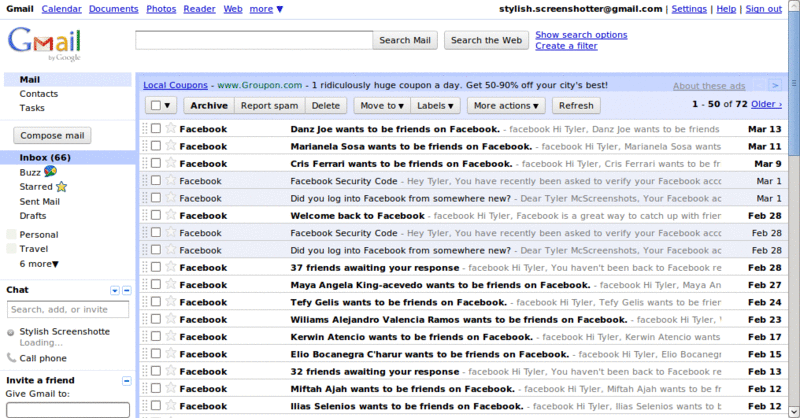This screenshot has height=418, width=800.
Task: Click the yellow star icon beside Starred
Action: pos(61,187)
